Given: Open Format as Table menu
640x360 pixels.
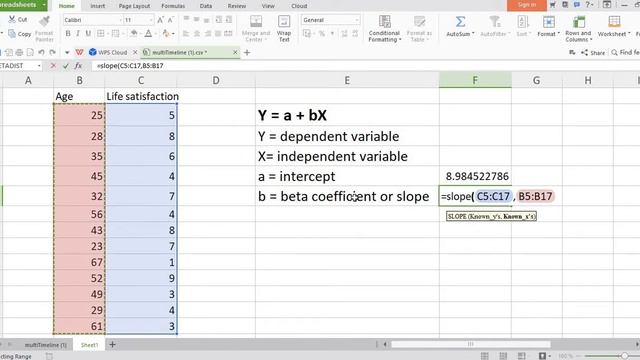Looking at the screenshot, I should [x=419, y=29].
